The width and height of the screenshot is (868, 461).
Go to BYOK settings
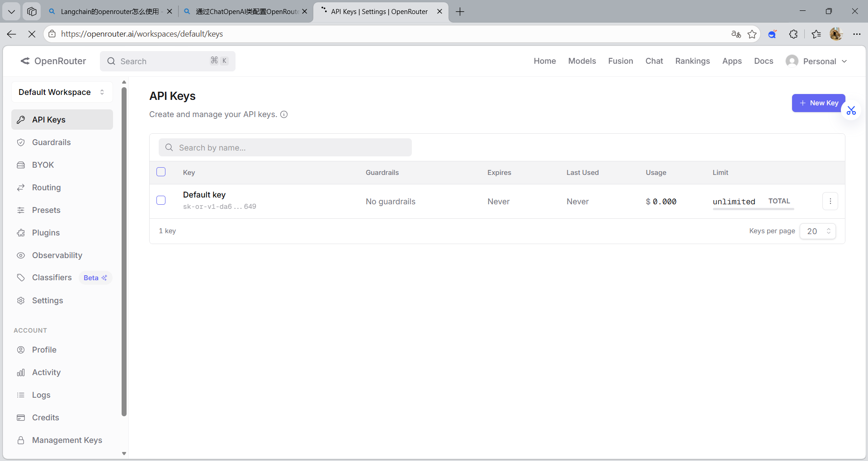point(62,165)
